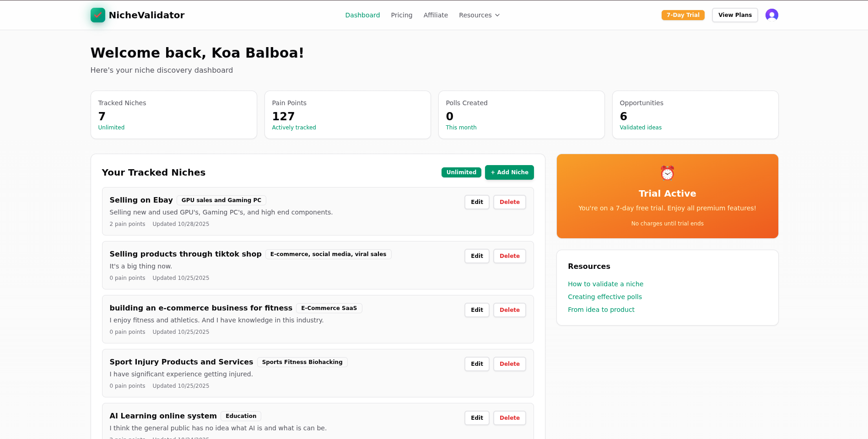Expand the Resources dropdown in the navigation
Screen dimensions: 868x439
[x=479, y=15]
